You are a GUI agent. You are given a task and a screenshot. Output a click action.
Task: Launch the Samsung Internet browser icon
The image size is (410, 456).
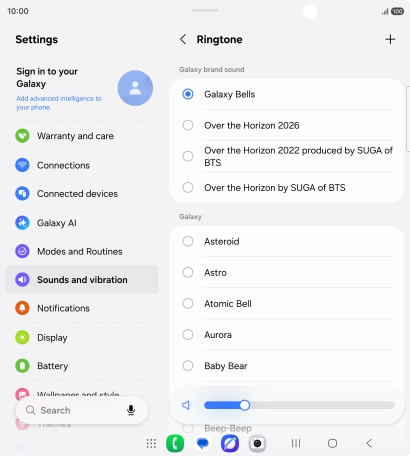pos(230,443)
